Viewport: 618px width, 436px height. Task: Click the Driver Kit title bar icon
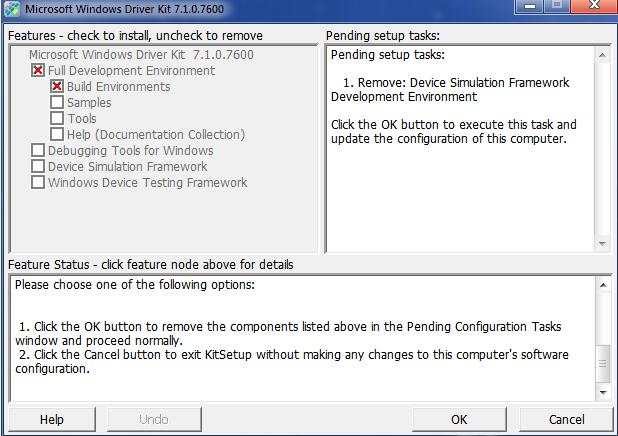[12, 9]
